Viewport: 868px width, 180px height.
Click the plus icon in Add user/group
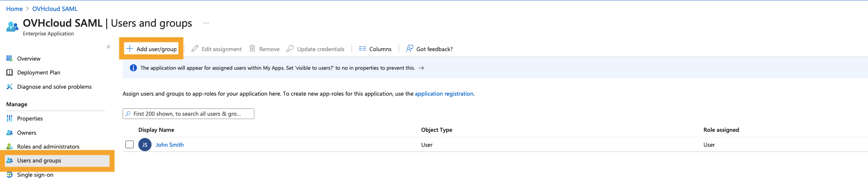pyautogui.click(x=130, y=49)
